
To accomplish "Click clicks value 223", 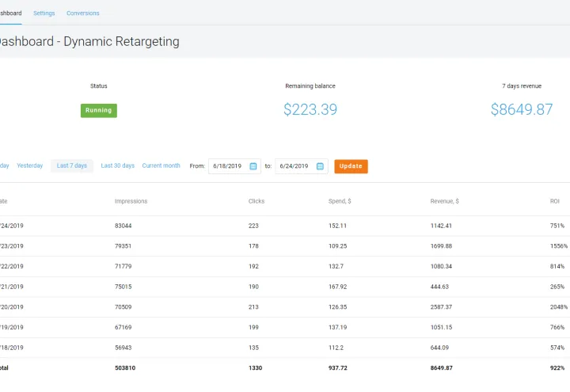I will coord(253,226).
